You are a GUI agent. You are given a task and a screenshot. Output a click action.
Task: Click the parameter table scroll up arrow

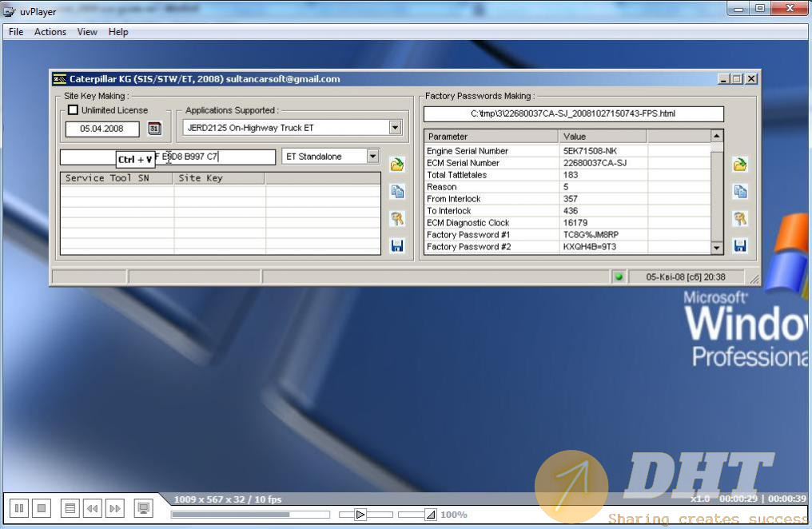tap(717, 136)
